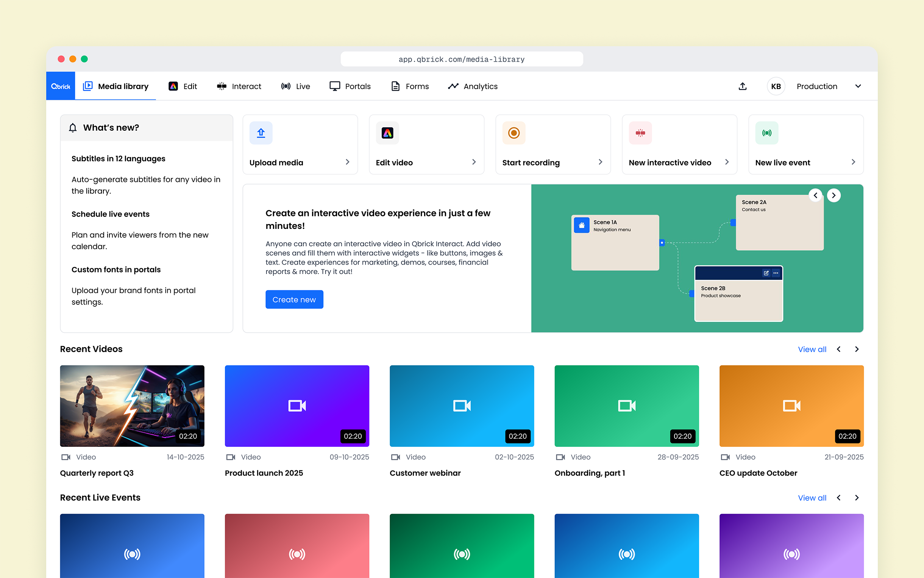Open New interactive video chevron arrow
Screen dimensions: 924x578
727,162
